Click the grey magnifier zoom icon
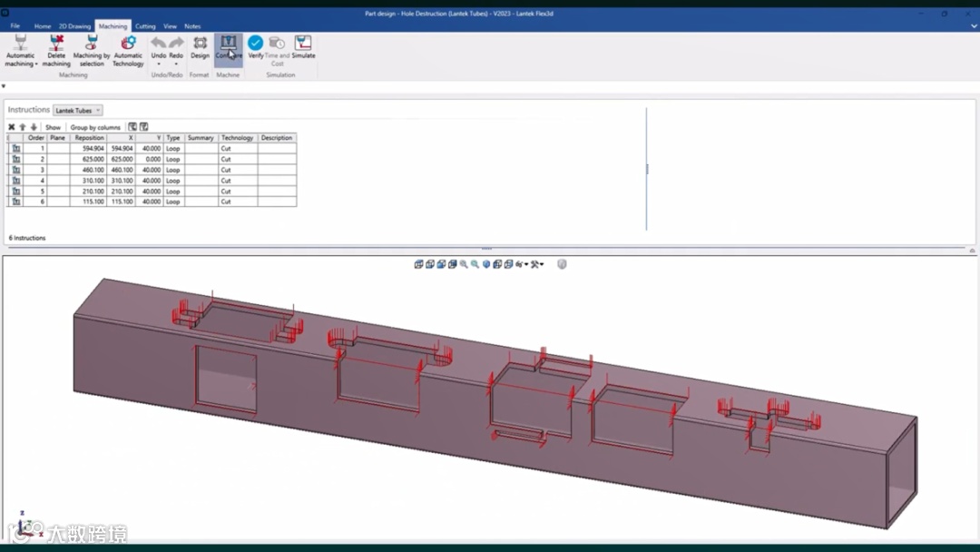 click(464, 264)
